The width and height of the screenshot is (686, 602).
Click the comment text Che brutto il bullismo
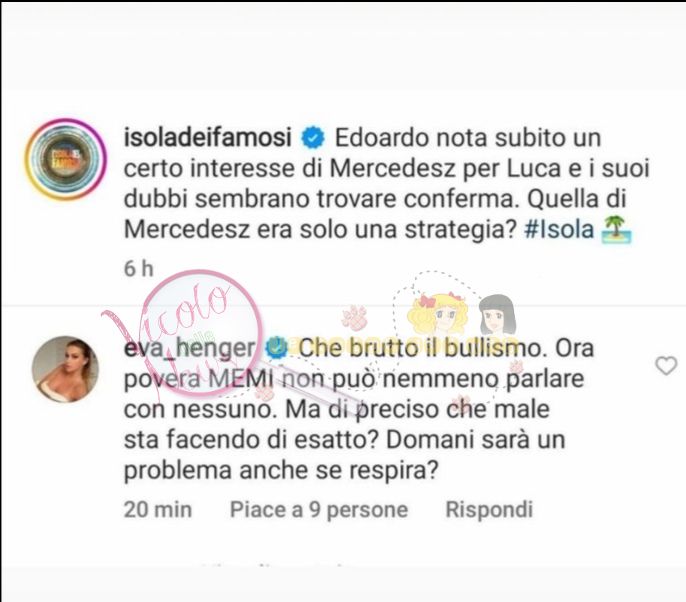(x=424, y=349)
